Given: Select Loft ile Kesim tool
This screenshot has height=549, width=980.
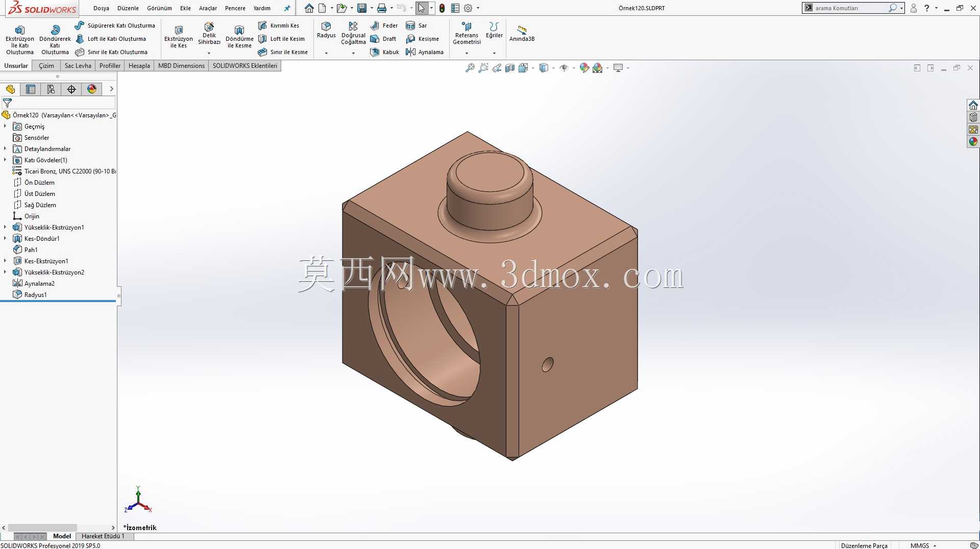Looking at the screenshot, I should (281, 39).
